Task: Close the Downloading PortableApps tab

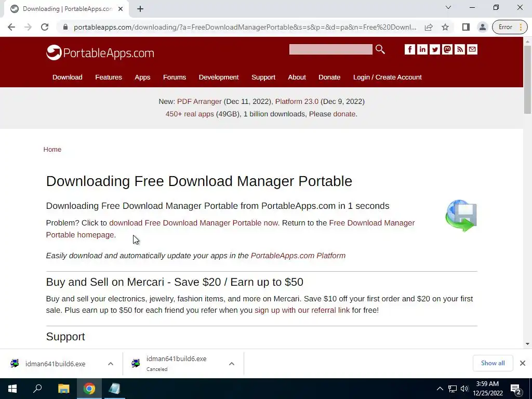Action: [121, 9]
